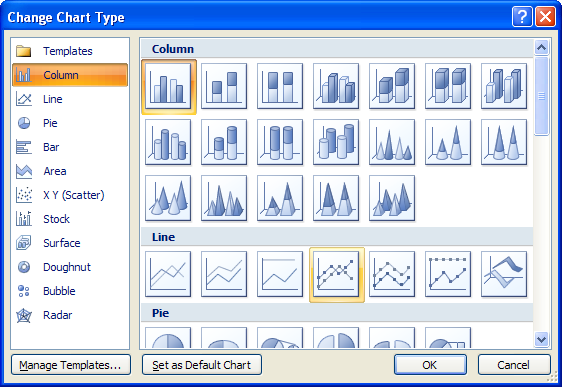This screenshot has width=562, height=387.
Task: Select the Clustered Pyramid chart icon
Action: [x=224, y=198]
